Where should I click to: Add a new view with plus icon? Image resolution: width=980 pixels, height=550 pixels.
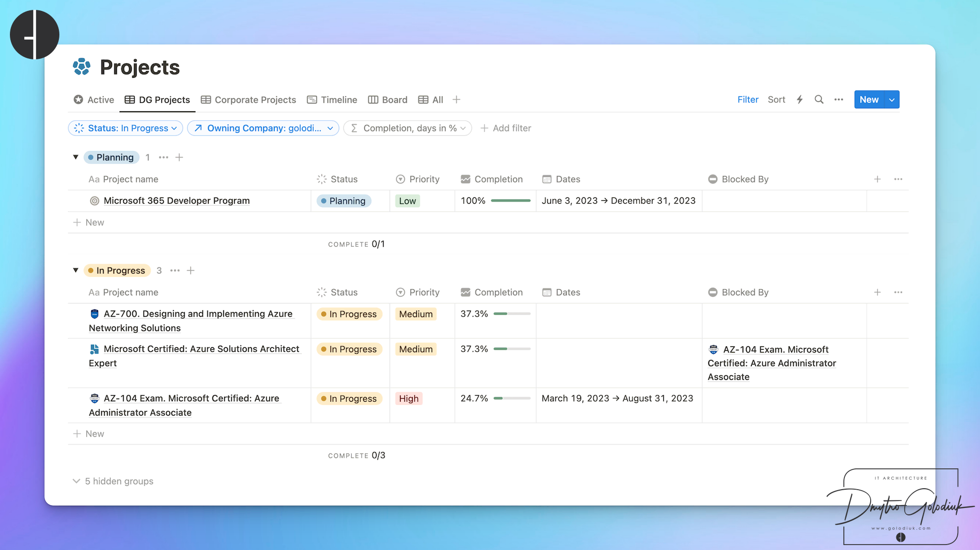(x=456, y=99)
